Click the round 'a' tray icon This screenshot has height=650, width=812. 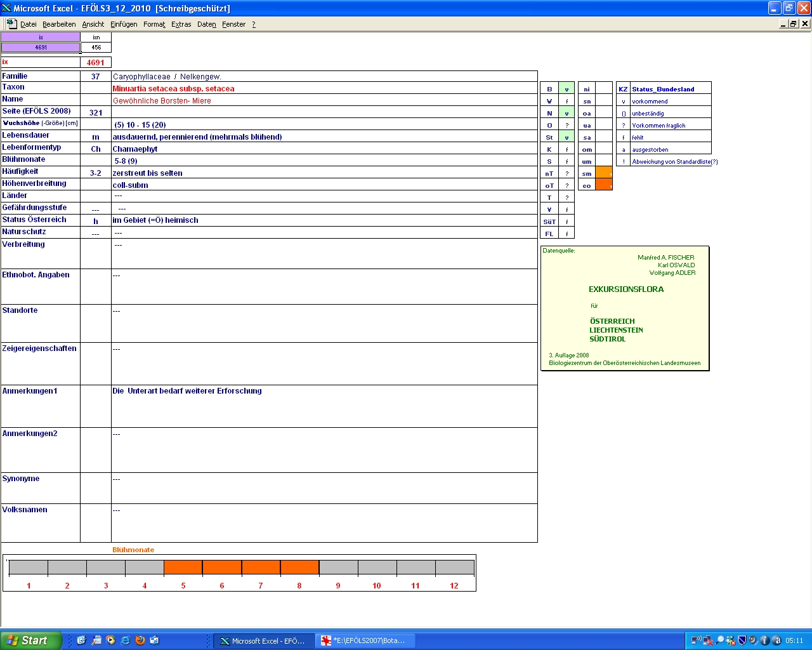pyautogui.click(x=776, y=640)
